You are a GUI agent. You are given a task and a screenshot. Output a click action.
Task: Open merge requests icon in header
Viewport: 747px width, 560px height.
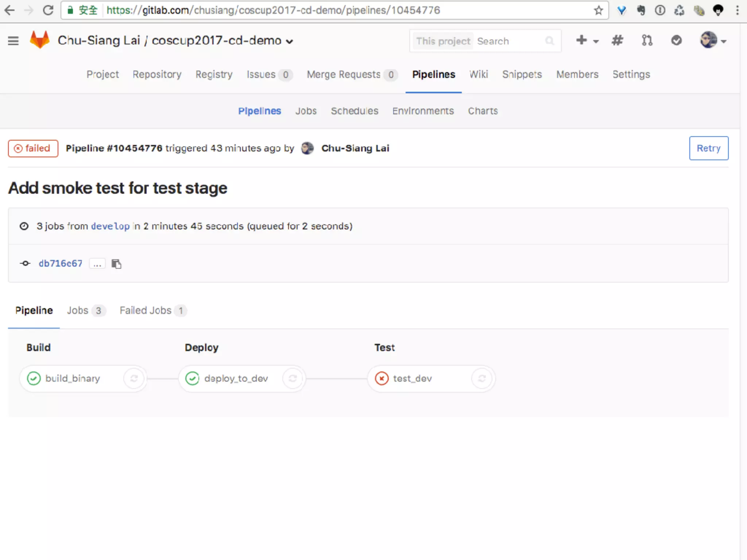(647, 40)
